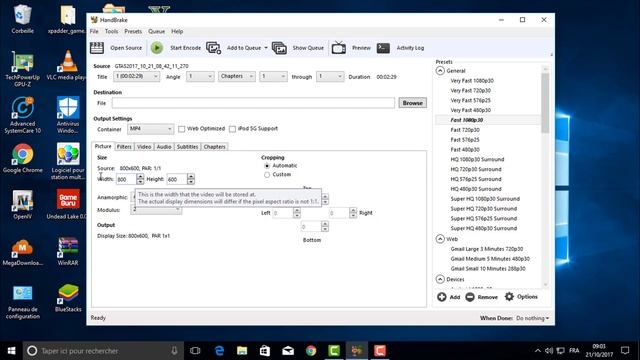This screenshot has width=640, height=360.
Task: Open the Title dropdown
Action: tap(136, 76)
